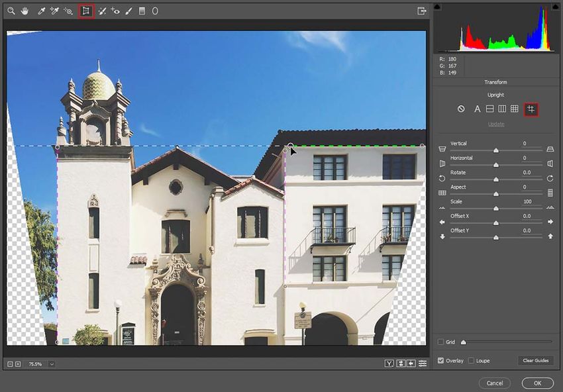Pick the Adjustment Brush tool
Image resolution: width=563 pixels, height=392 pixels.
pos(128,11)
